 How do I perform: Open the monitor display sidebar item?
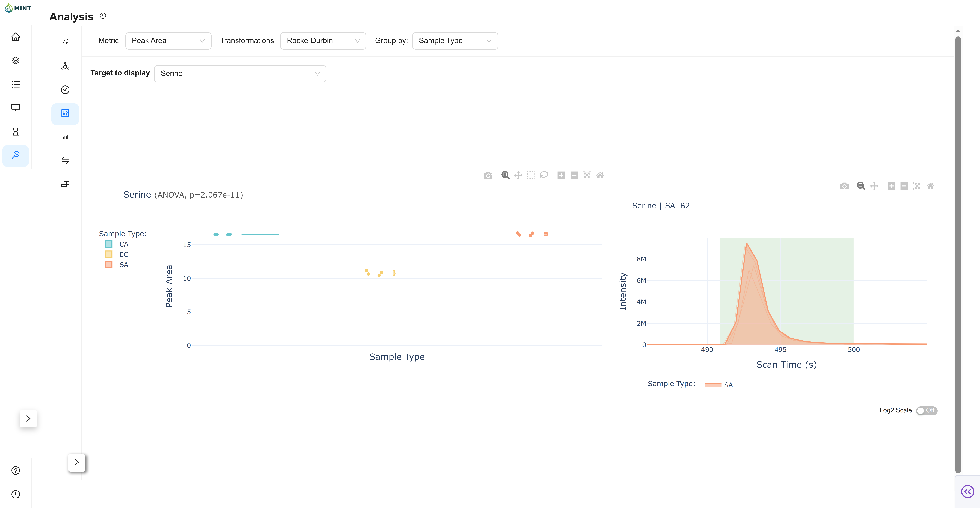tap(16, 108)
